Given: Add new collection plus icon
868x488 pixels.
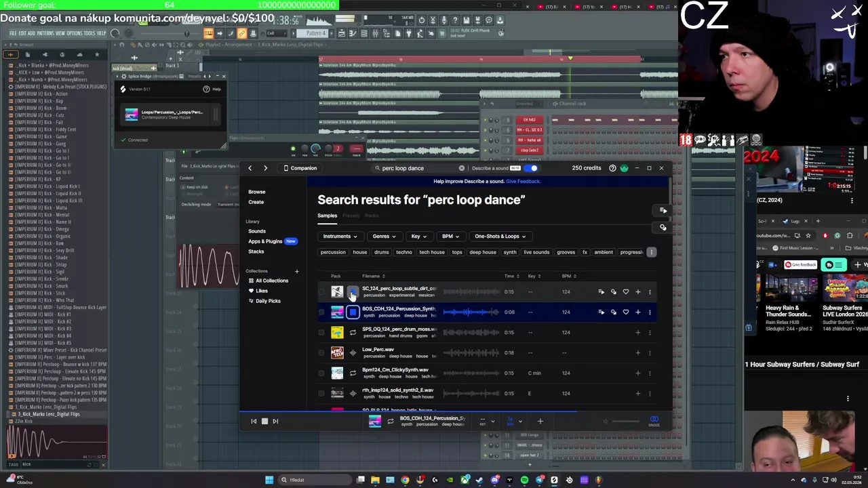Looking at the screenshot, I should pos(296,271).
